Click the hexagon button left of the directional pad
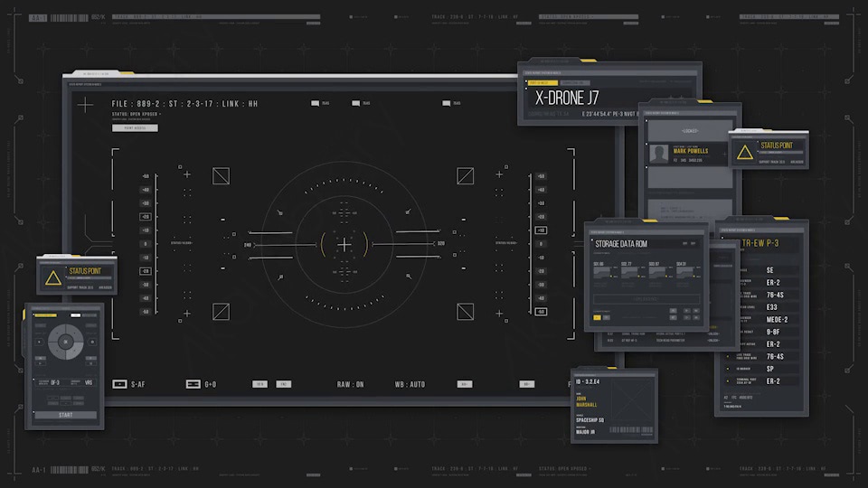This screenshot has width=868, height=488. click(x=40, y=342)
